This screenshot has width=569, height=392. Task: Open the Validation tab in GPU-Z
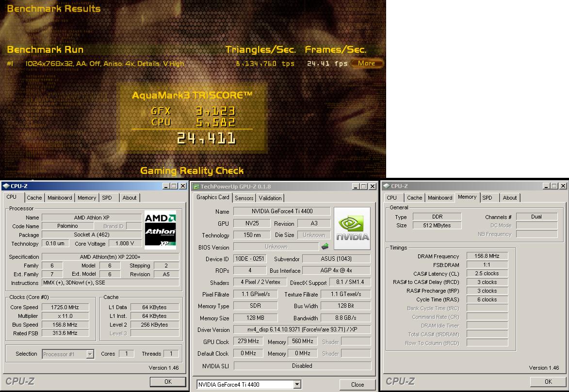coord(270,198)
